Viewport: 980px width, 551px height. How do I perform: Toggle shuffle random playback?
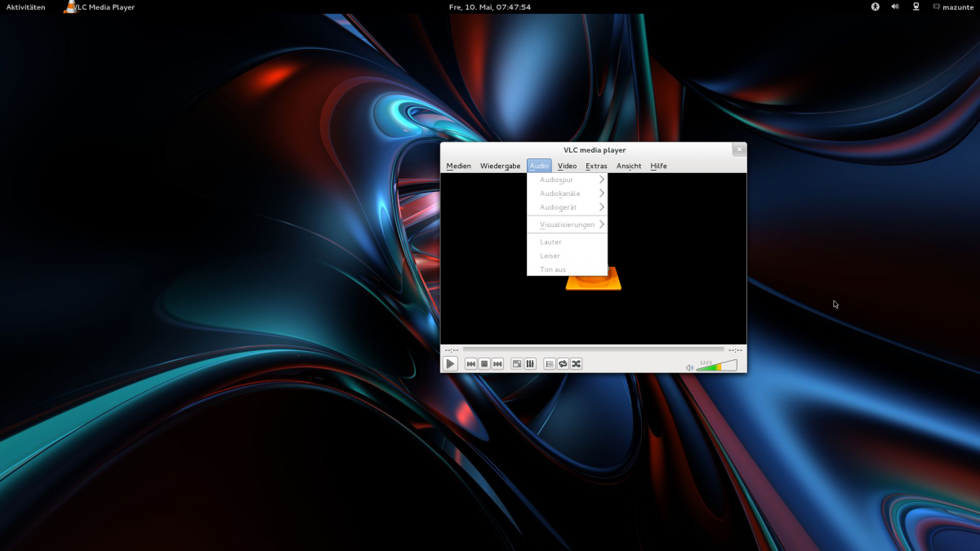pyautogui.click(x=576, y=364)
